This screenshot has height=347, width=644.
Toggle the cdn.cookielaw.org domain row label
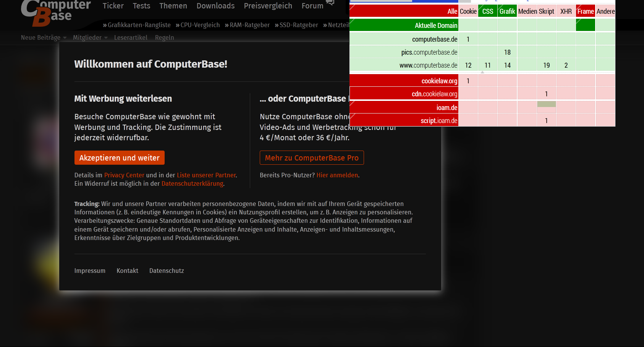pyautogui.click(x=404, y=94)
